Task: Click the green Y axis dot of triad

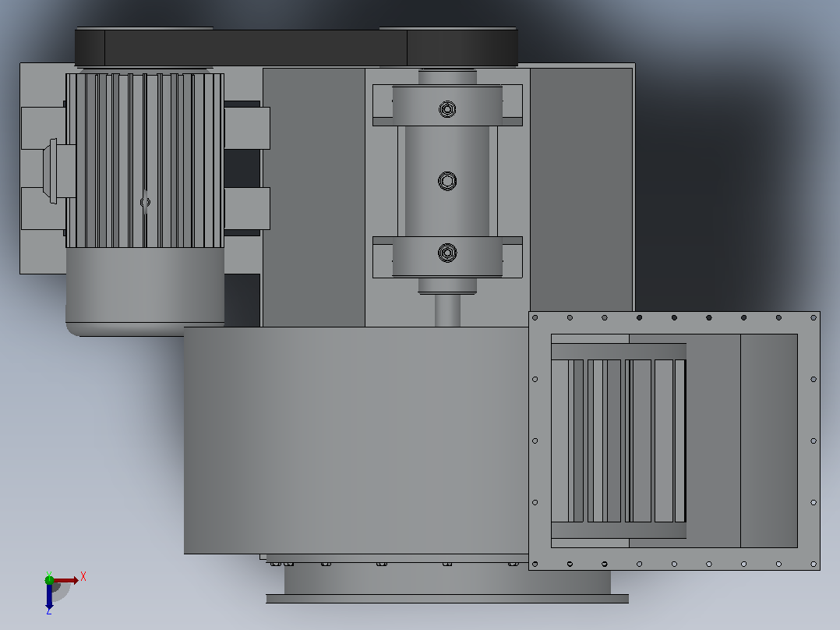Action: 49,579
